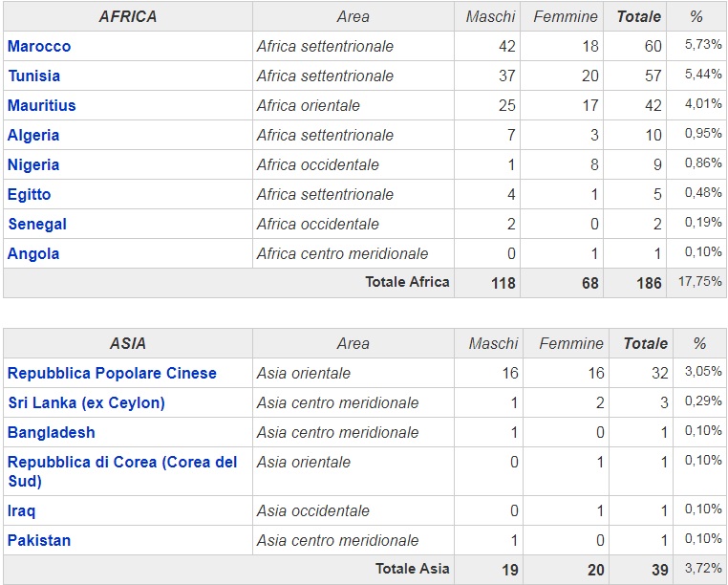This screenshot has width=728, height=585.
Task: Click the AFRICA table header
Action: 128,16
